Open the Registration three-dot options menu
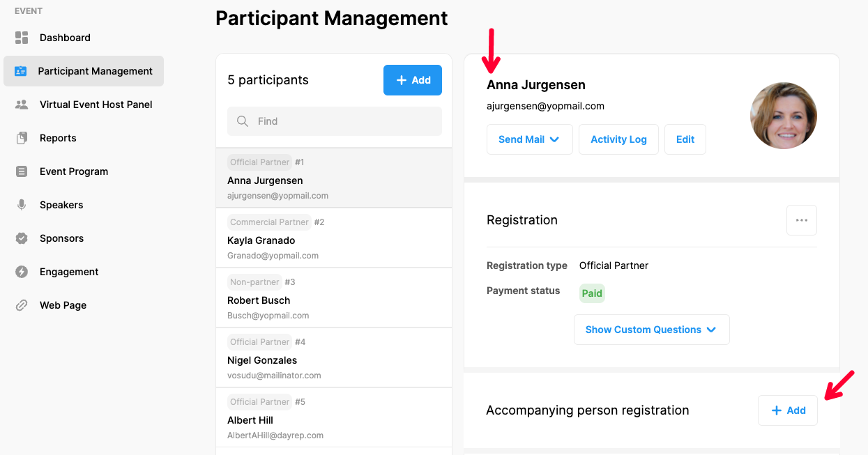868x455 pixels. [801, 219]
